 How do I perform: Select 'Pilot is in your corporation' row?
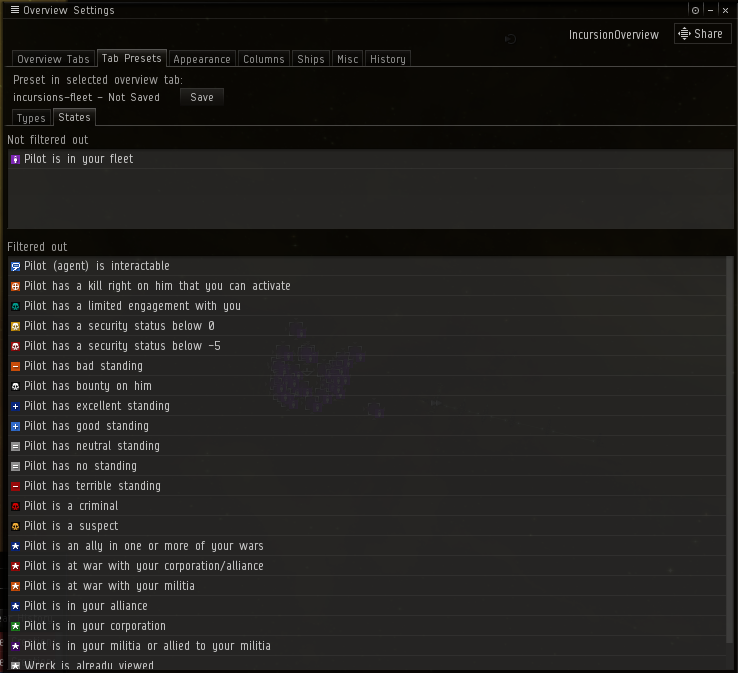(367, 626)
